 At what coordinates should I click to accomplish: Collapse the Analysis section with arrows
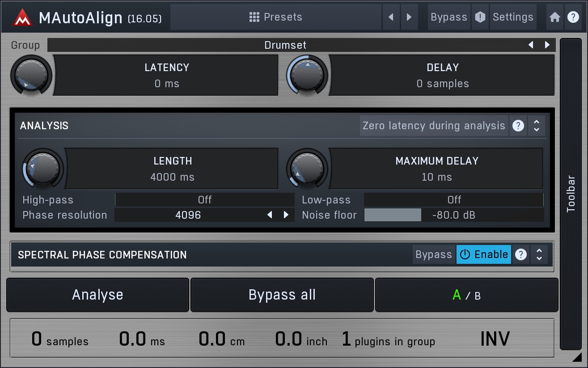point(537,126)
